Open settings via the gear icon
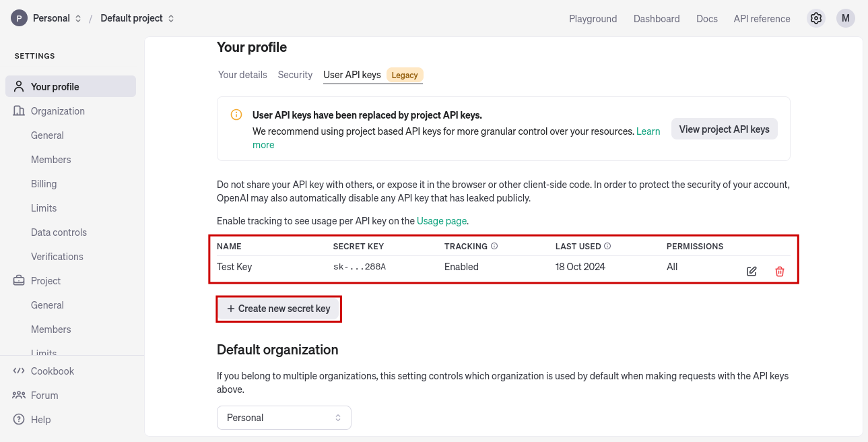Image resolution: width=868 pixels, height=442 pixels. point(816,18)
